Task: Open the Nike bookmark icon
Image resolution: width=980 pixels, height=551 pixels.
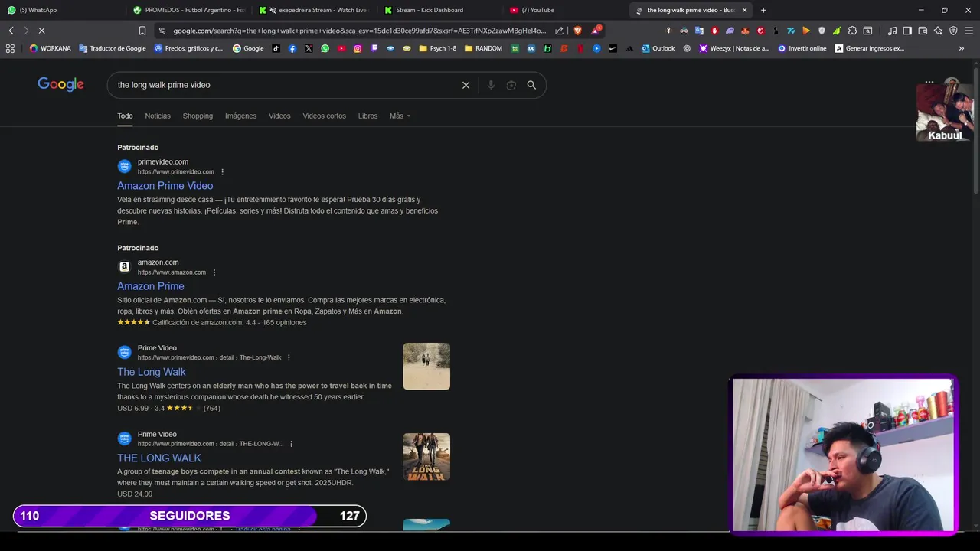Action: pos(612,48)
